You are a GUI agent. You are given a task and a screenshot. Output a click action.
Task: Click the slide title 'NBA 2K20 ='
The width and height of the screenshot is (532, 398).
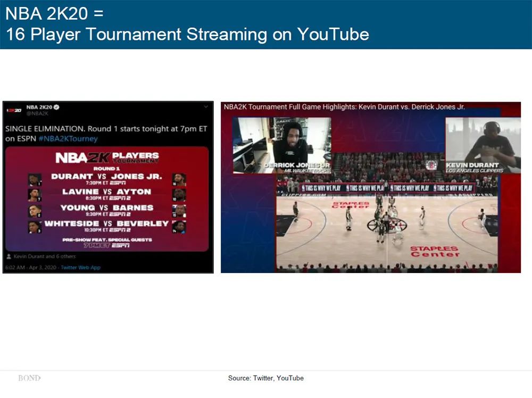click(55, 14)
